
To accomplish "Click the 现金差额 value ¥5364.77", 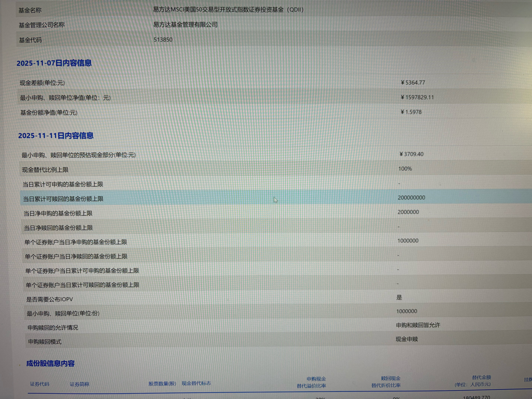I will (x=413, y=83).
